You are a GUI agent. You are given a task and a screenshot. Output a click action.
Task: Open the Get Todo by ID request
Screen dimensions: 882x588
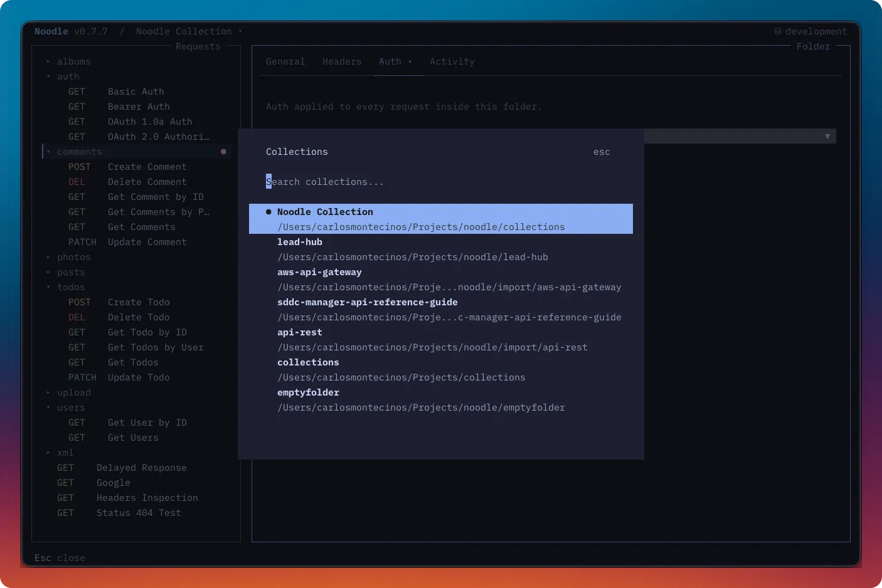click(x=137, y=332)
